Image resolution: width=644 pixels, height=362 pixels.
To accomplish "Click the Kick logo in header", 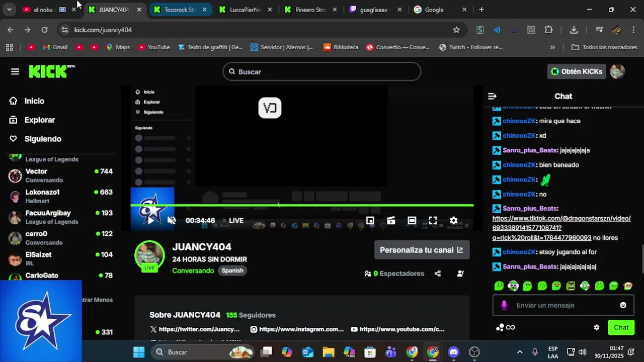I will tap(52, 71).
